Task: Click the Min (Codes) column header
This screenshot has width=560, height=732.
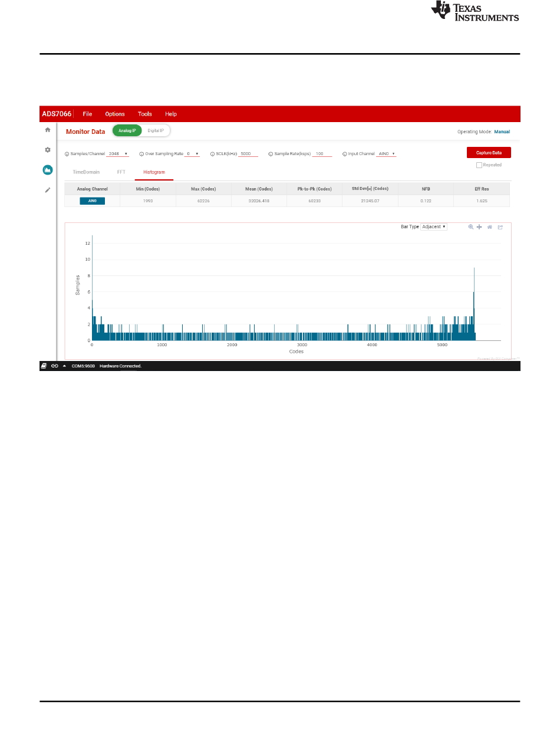Action: [148, 189]
